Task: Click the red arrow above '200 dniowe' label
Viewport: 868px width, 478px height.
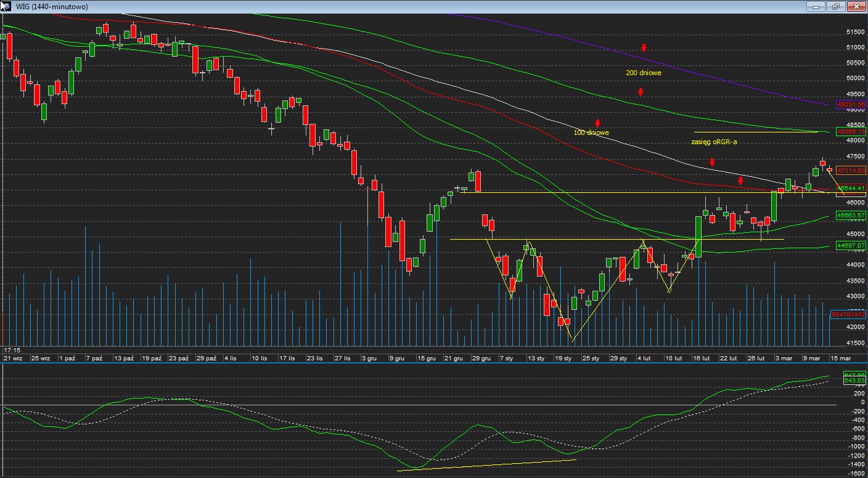Action: point(643,47)
